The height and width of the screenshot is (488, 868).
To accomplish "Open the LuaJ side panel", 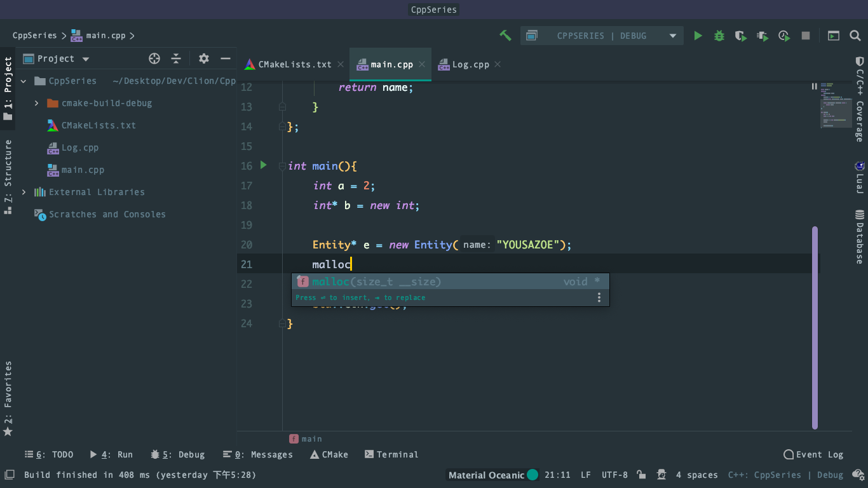I will tap(860, 177).
